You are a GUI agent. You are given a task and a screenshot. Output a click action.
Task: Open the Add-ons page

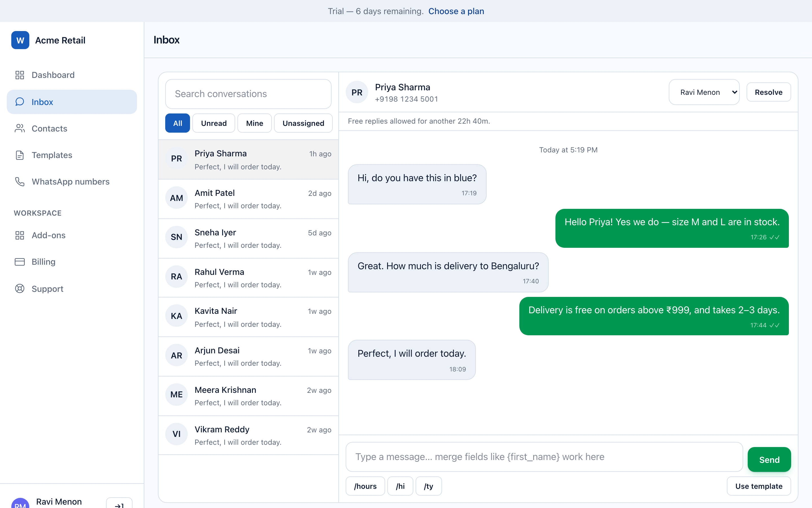pyautogui.click(x=72, y=235)
